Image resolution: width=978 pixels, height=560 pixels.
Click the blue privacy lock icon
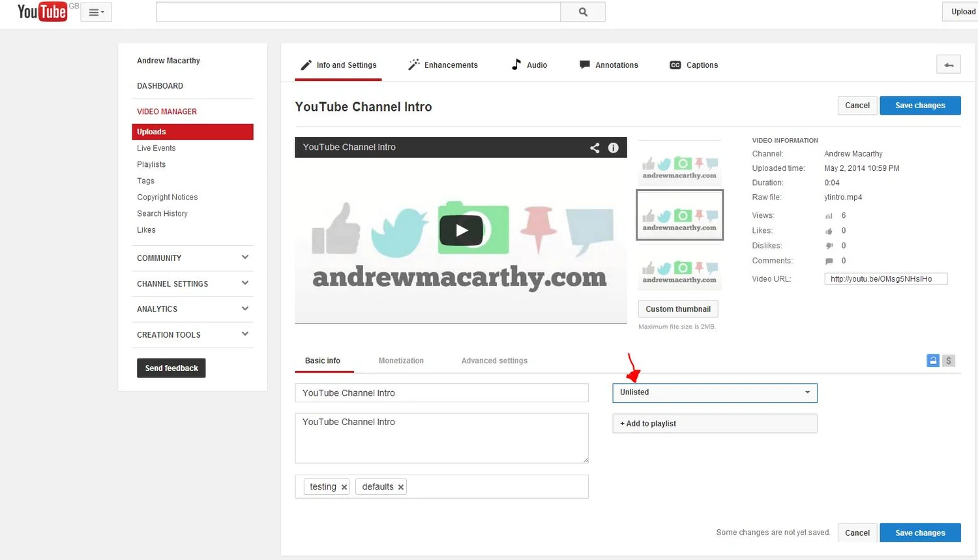tap(932, 360)
